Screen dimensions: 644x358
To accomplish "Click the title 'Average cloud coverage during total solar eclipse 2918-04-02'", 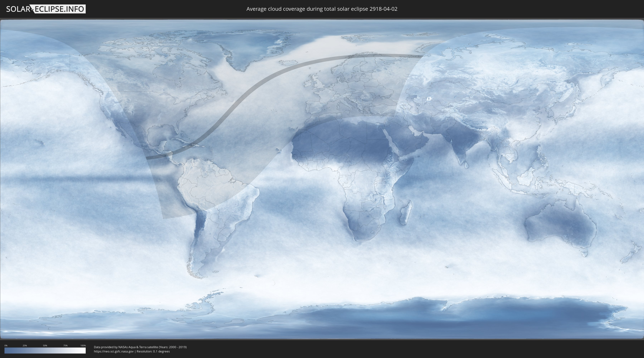I will tap(322, 9).
